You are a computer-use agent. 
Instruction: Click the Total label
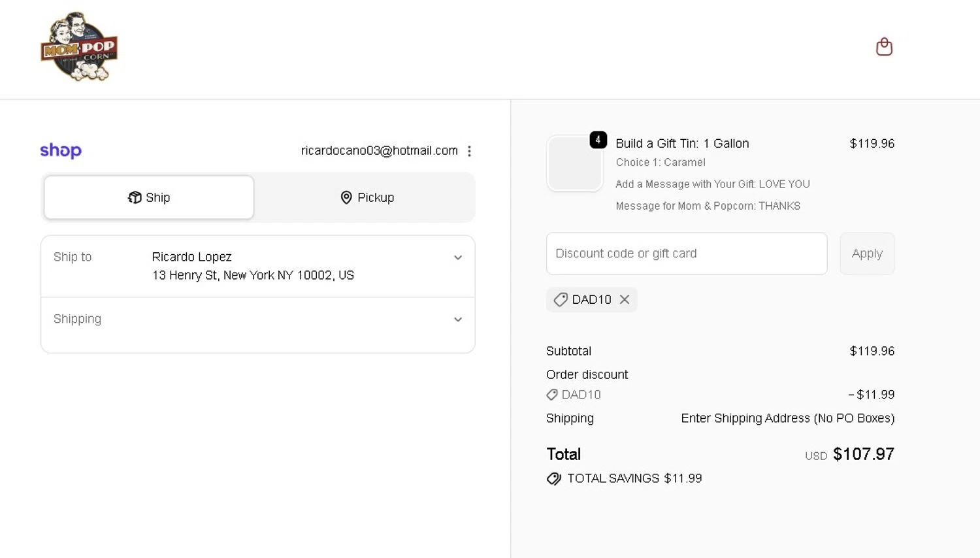pyautogui.click(x=563, y=454)
